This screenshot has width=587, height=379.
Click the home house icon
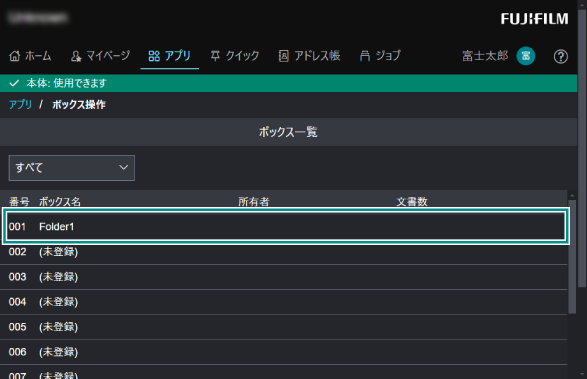[x=15, y=56]
